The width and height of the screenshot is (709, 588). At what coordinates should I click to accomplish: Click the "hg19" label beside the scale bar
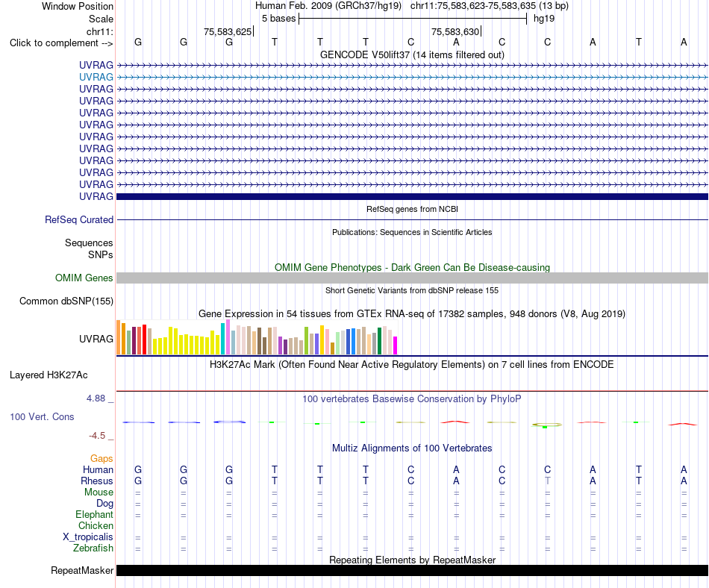point(544,19)
